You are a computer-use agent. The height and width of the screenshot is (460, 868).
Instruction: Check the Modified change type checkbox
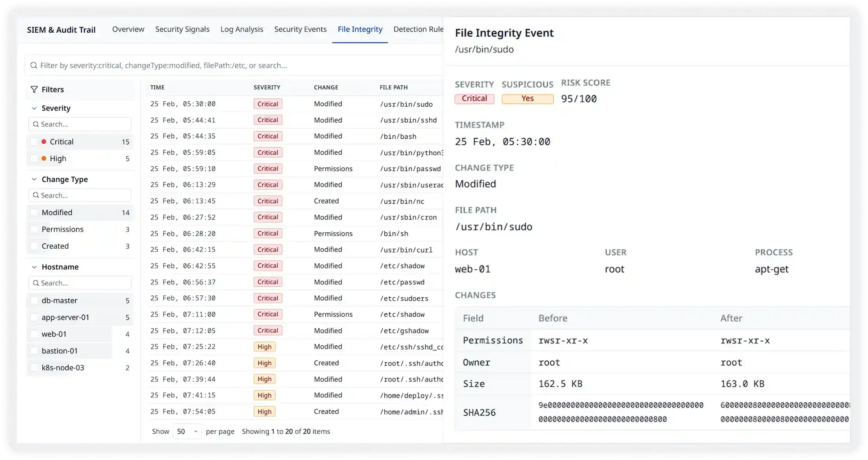tap(34, 213)
